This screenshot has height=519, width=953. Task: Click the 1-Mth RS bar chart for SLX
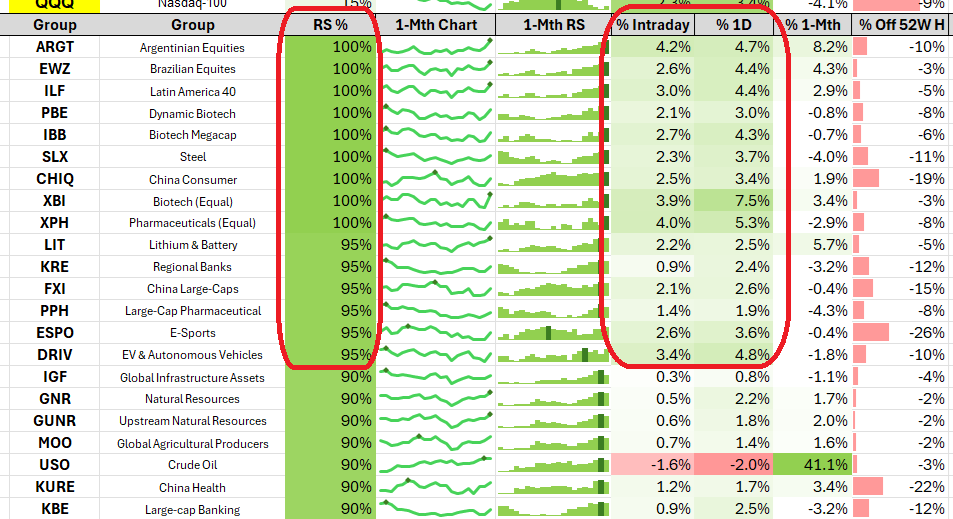(553, 157)
